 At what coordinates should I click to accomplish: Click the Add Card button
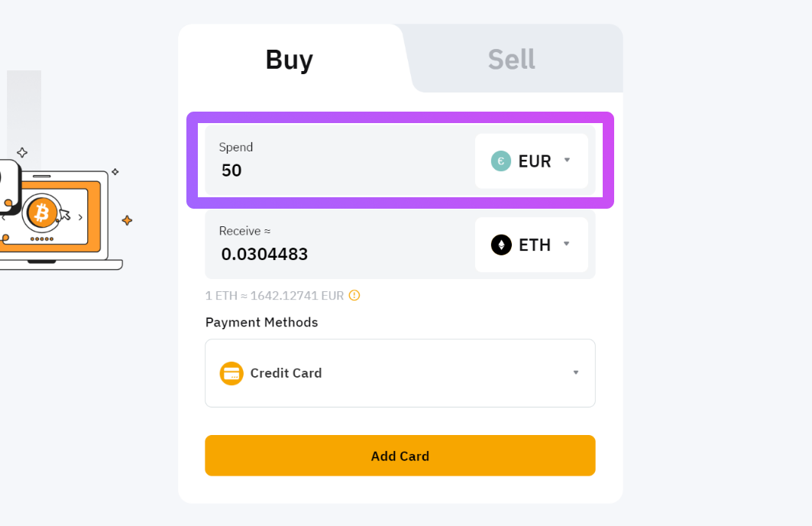coord(400,456)
